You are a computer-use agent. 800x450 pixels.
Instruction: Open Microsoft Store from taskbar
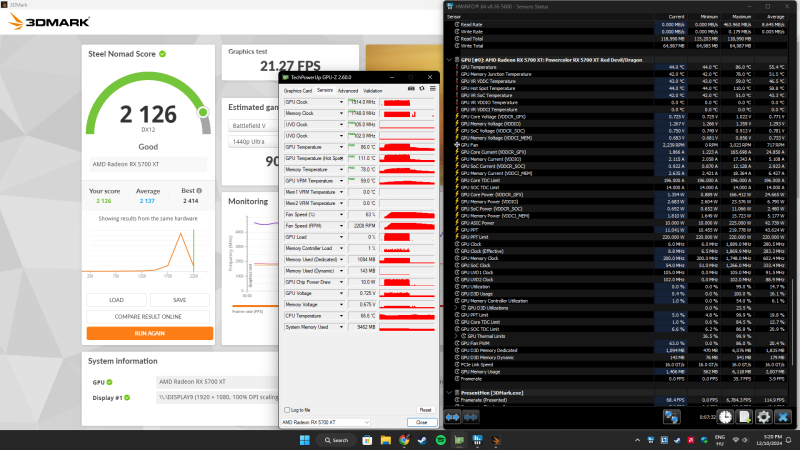pos(367,440)
